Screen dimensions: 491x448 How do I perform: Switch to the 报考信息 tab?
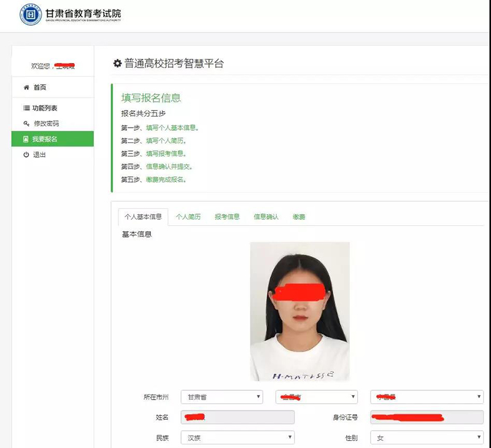227,217
